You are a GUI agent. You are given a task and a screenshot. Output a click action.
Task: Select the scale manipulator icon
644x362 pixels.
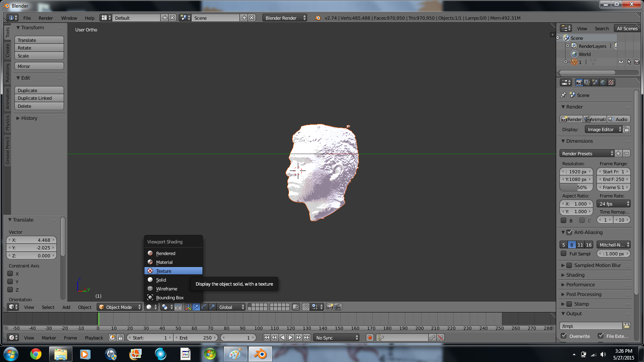pos(212,307)
